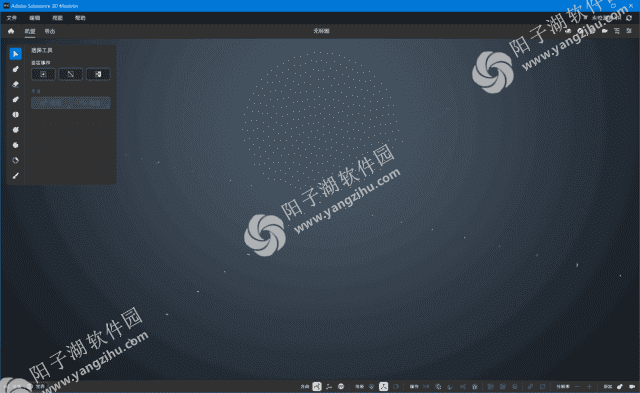
Task: Click the greyed-out wide button in the select panel
Action: pyautogui.click(x=71, y=103)
